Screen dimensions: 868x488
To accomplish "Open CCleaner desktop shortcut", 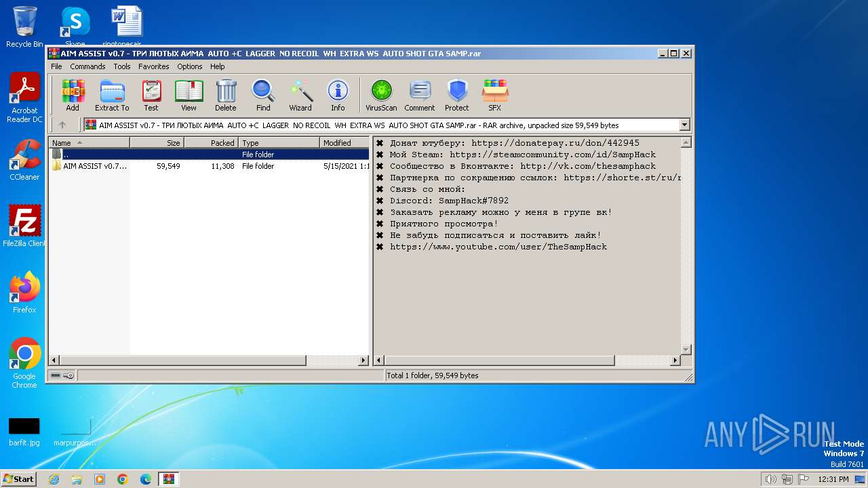I will coord(24,160).
